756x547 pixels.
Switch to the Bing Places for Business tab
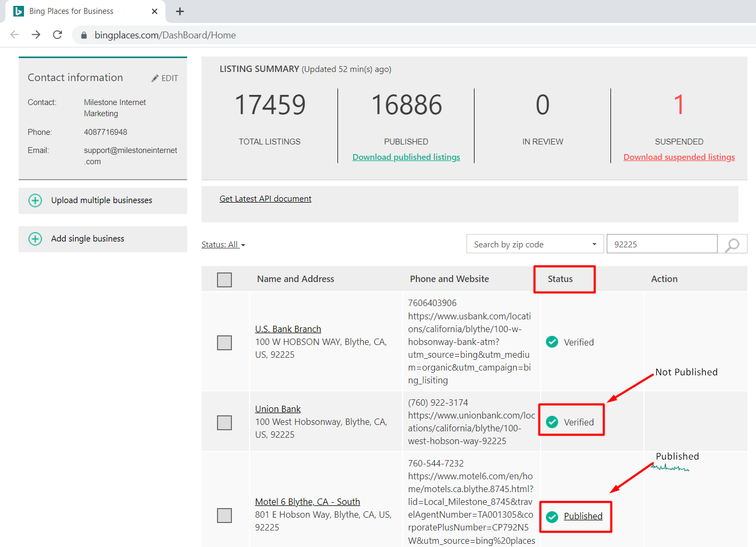(85, 11)
